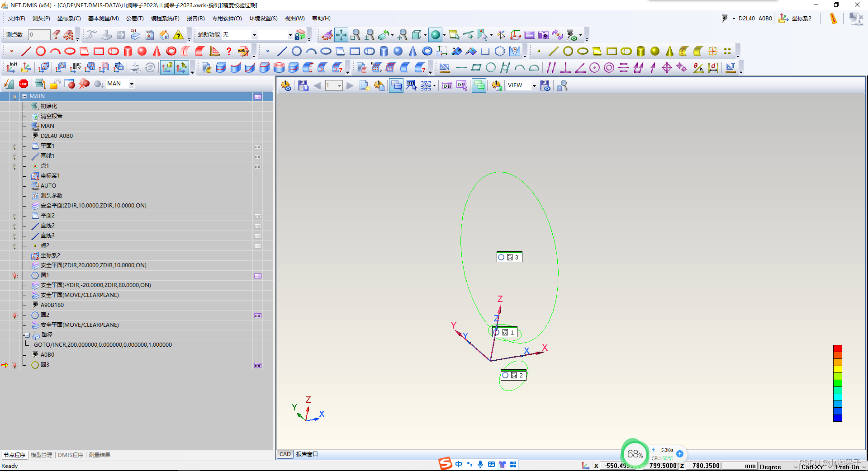Toggle visibility bulb for 直线1
This screenshot has width=868, height=471.
point(14,156)
